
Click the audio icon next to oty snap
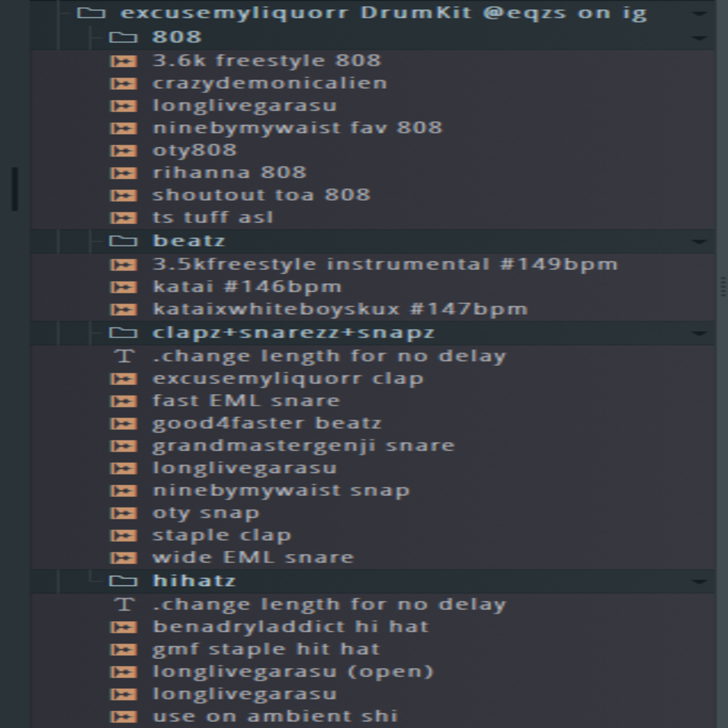coord(123,513)
